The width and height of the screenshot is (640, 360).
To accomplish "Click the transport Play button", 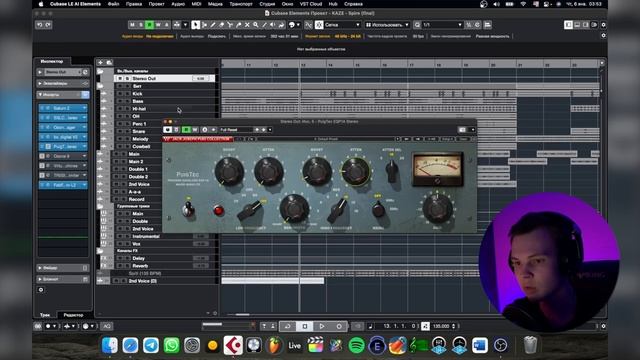I will click(x=322, y=326).
